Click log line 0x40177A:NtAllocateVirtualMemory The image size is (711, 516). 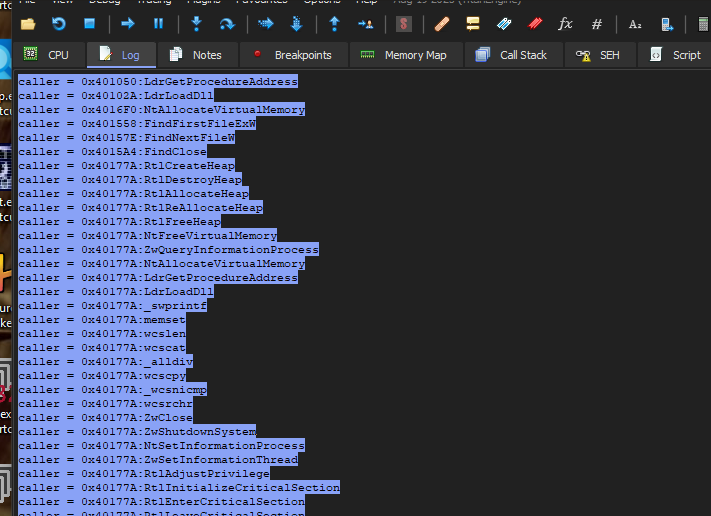(161, 264)
